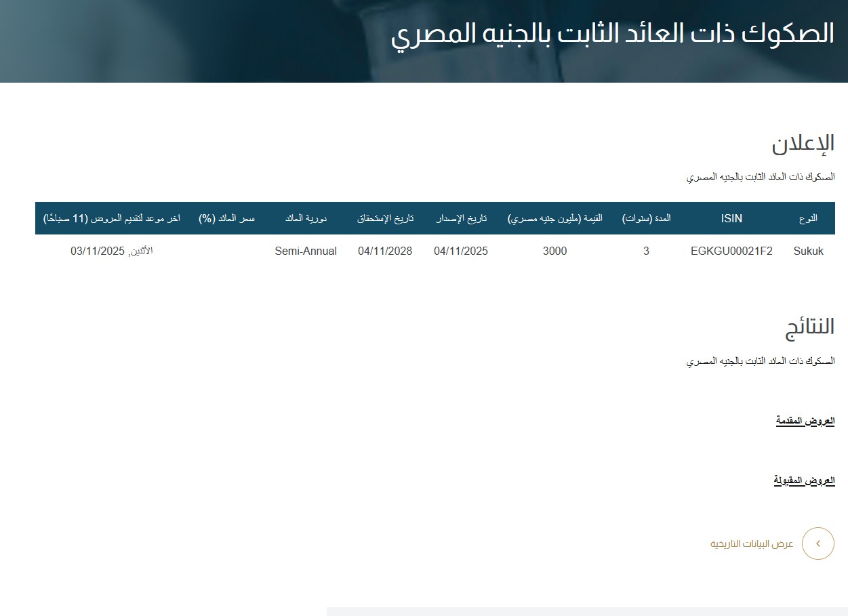Expand the العروض المقدمة section
Screen dimensions: 848x616
tap(805, 421)
